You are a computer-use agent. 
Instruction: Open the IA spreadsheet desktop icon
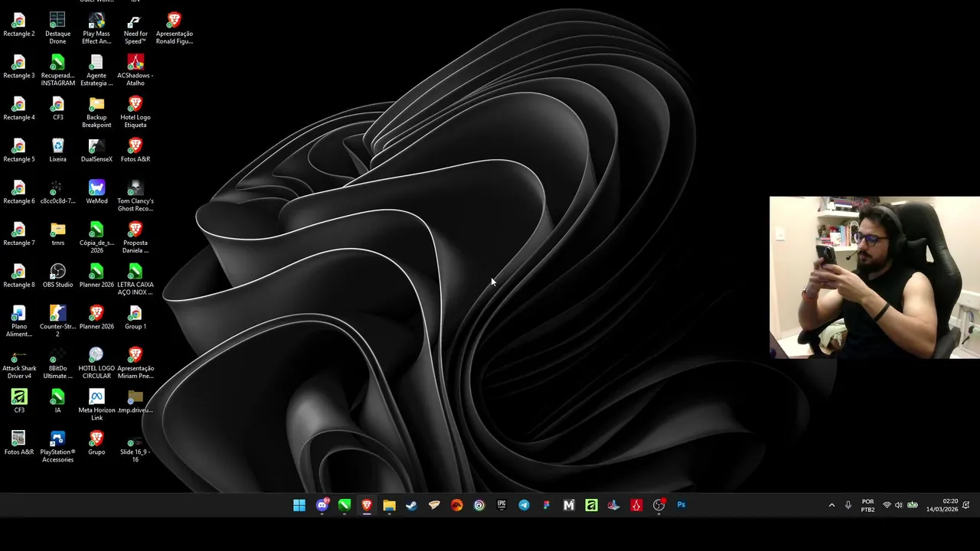[x=57, y=401]
